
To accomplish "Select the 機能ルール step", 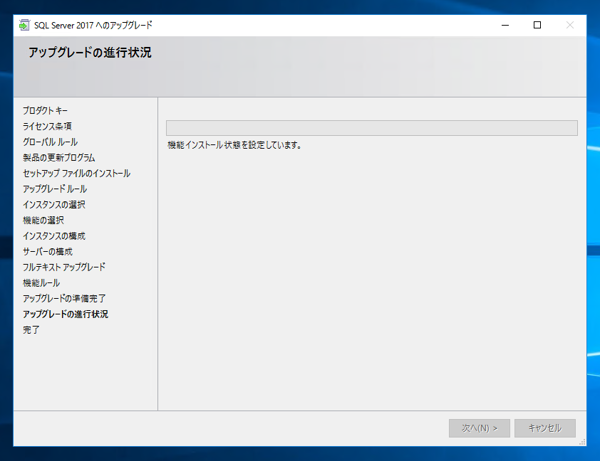I will pos(41,283).
